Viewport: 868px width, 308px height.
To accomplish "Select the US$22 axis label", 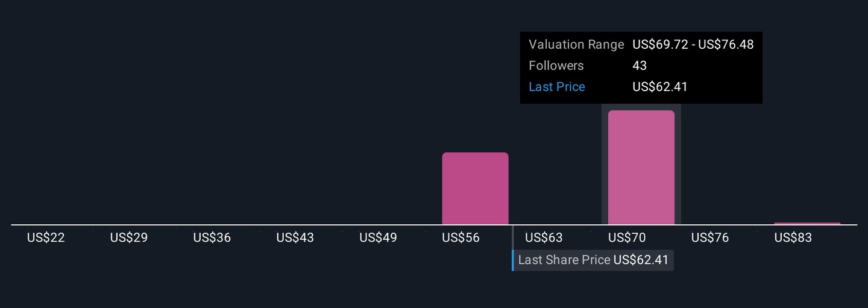I will click(x=46, y=237).
